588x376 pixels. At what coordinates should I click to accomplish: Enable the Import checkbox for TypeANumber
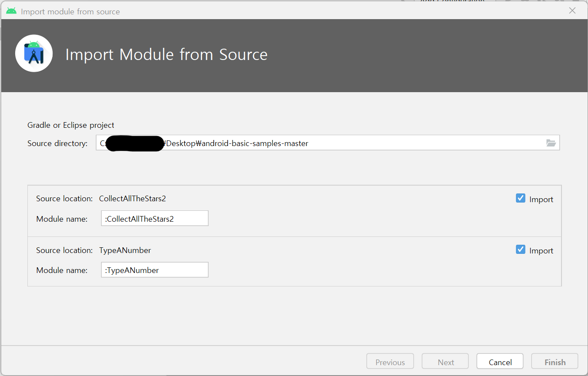click(x=520, y=250)
